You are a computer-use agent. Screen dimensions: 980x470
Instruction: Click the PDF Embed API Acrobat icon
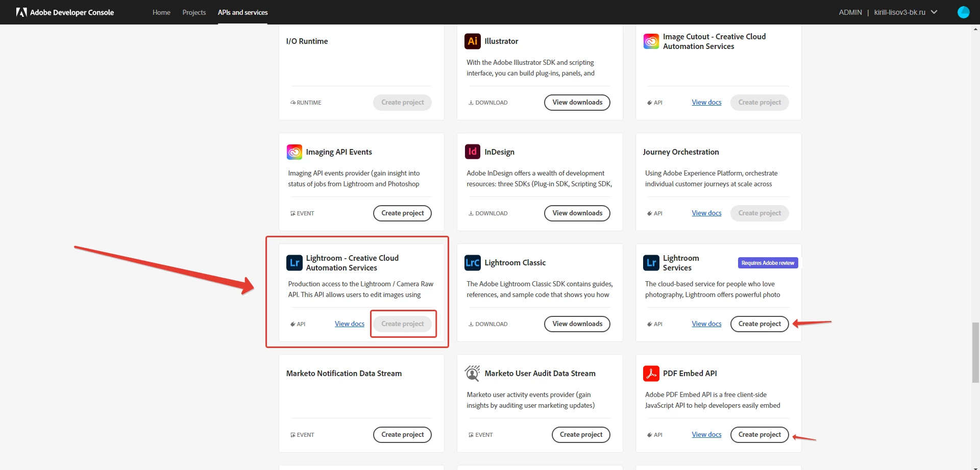pos(651,374)
